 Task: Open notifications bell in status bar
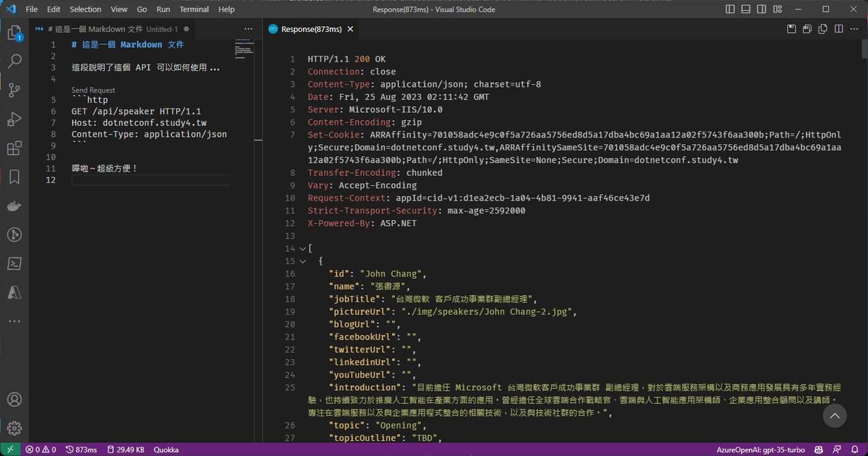[x=856, y=449]
